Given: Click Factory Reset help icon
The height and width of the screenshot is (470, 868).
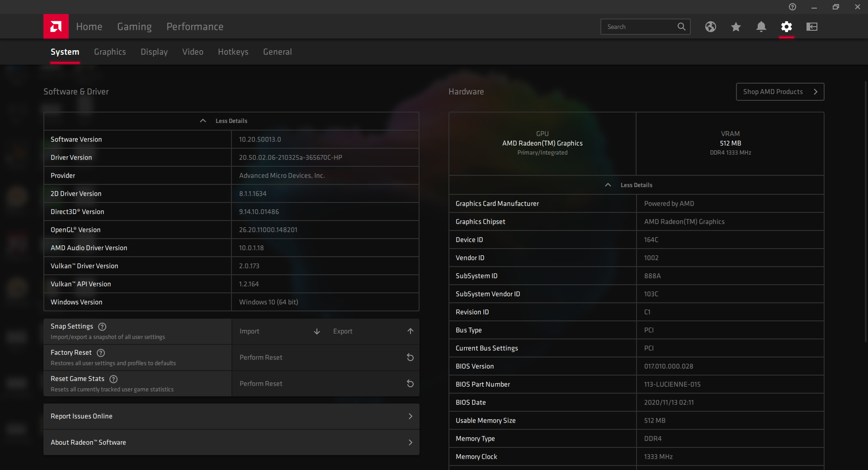Looking at the screenshot, I should (101, 352).
